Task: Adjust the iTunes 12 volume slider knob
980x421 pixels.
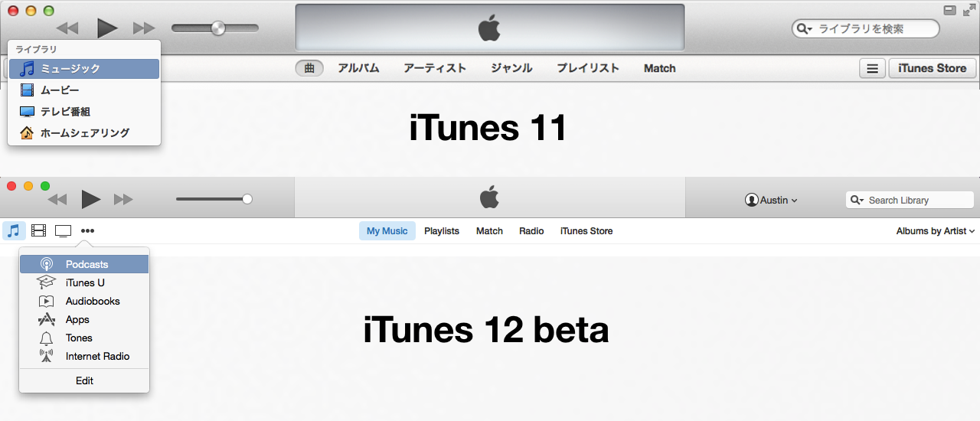Action: tap(247, 199)
